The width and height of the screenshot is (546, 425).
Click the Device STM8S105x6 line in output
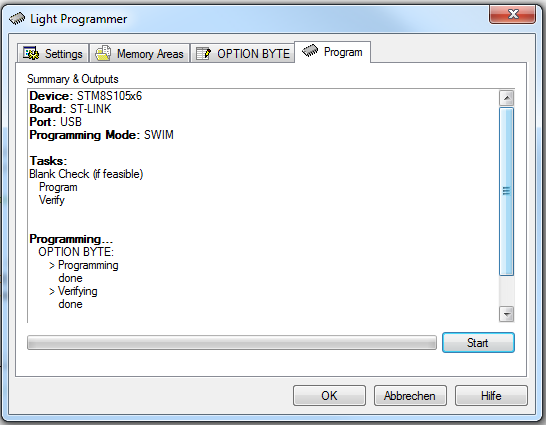coord(86,96)
